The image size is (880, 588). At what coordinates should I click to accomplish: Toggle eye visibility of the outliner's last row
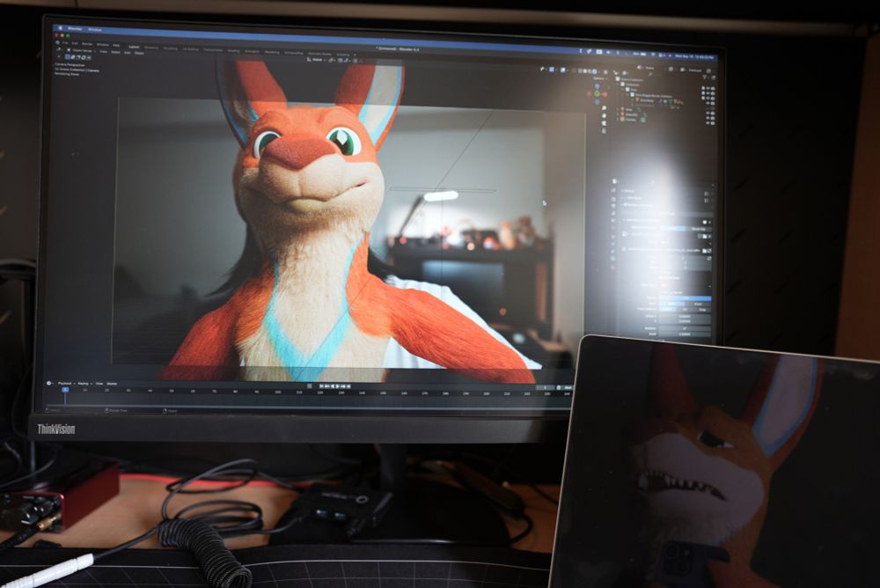(x=708, y=123)
